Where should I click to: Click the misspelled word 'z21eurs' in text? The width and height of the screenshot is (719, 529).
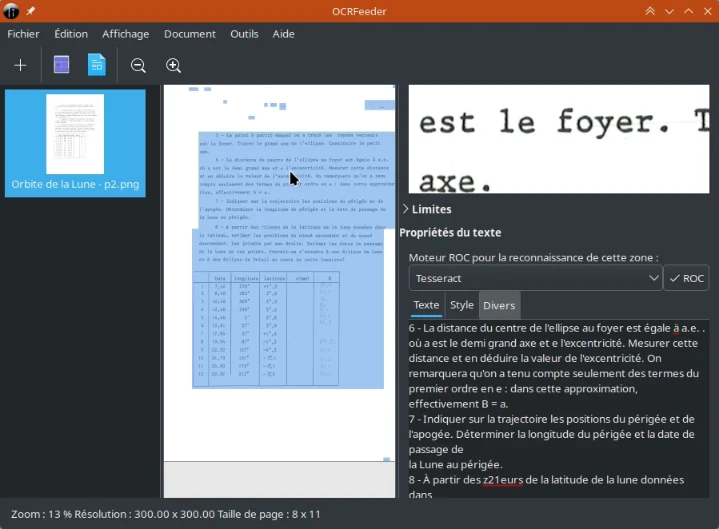503,480
